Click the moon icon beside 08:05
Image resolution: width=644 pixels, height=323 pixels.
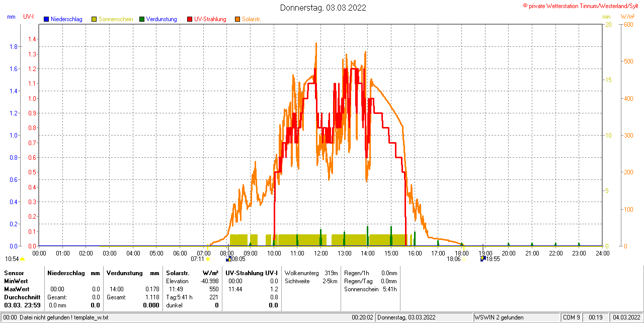(x=228, y=259)
